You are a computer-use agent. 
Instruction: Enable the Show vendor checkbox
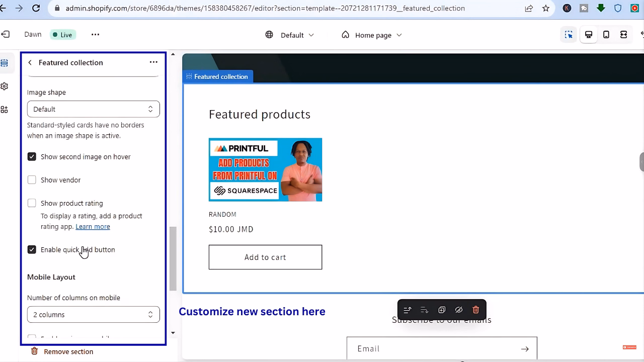point(32,180)
